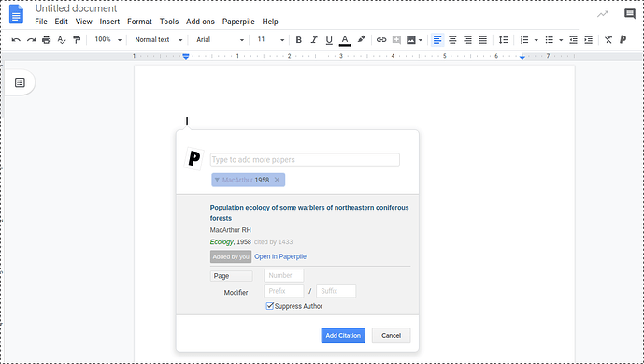Open the View menu

(84, 22)
